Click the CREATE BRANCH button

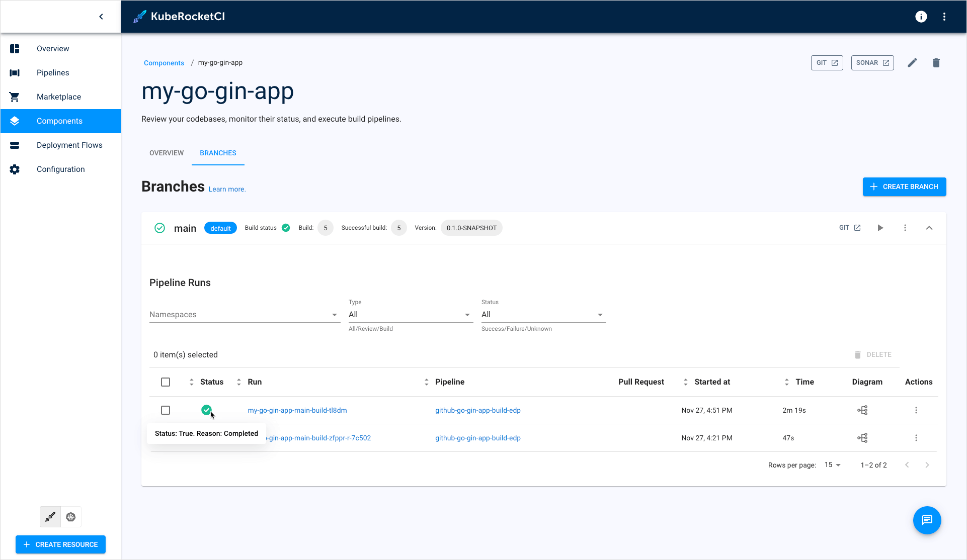click(904, 186)
